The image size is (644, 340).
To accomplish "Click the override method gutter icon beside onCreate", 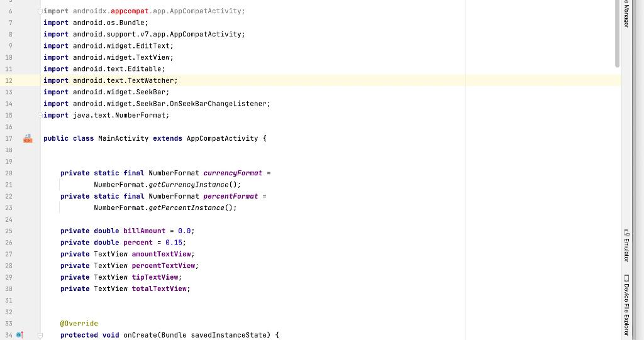I will pyautogui.click(x=19, y=335).
